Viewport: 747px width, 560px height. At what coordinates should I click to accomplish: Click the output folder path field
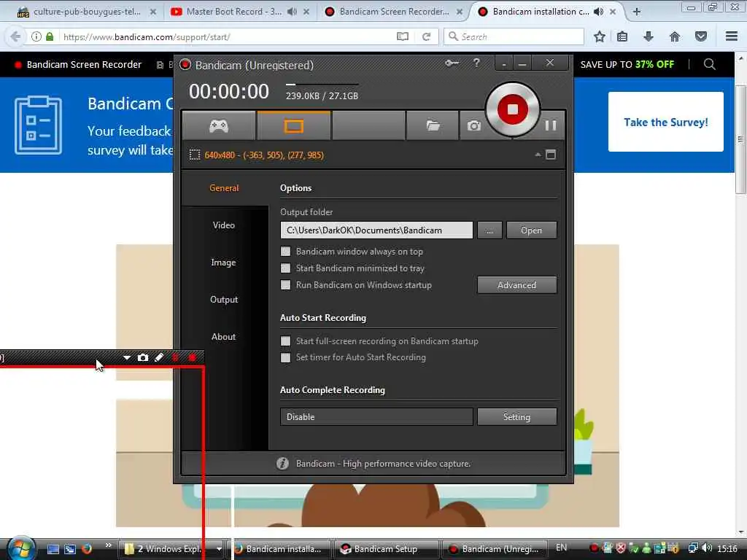click(376, 230)
